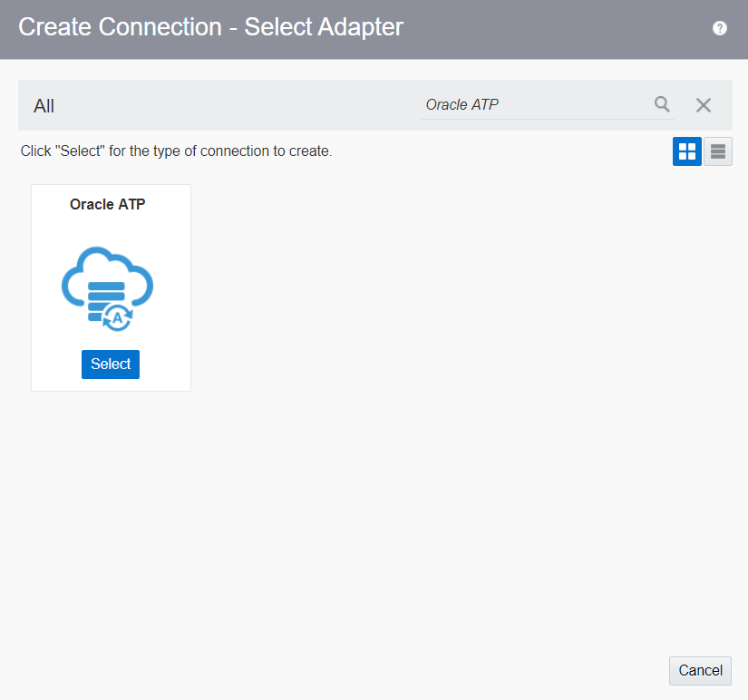
Task: Clear the adapter search with the X icon
Action: pyautogui.click(x=704, y=105)
